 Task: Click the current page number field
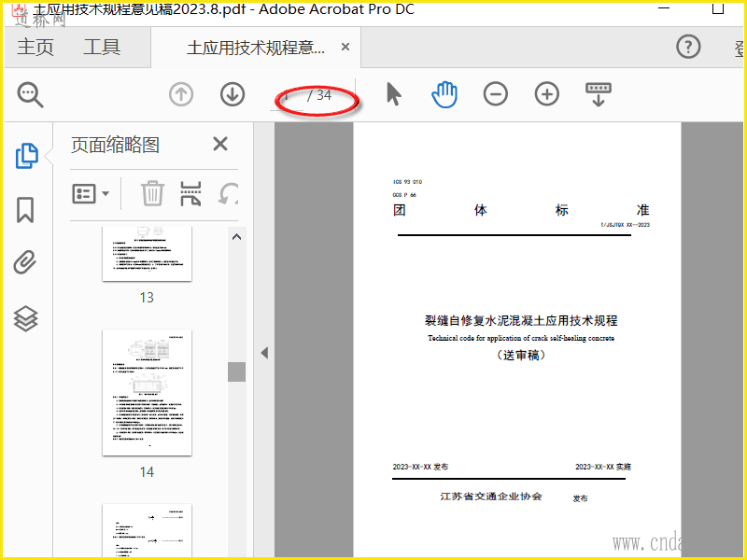pos(287,96)
